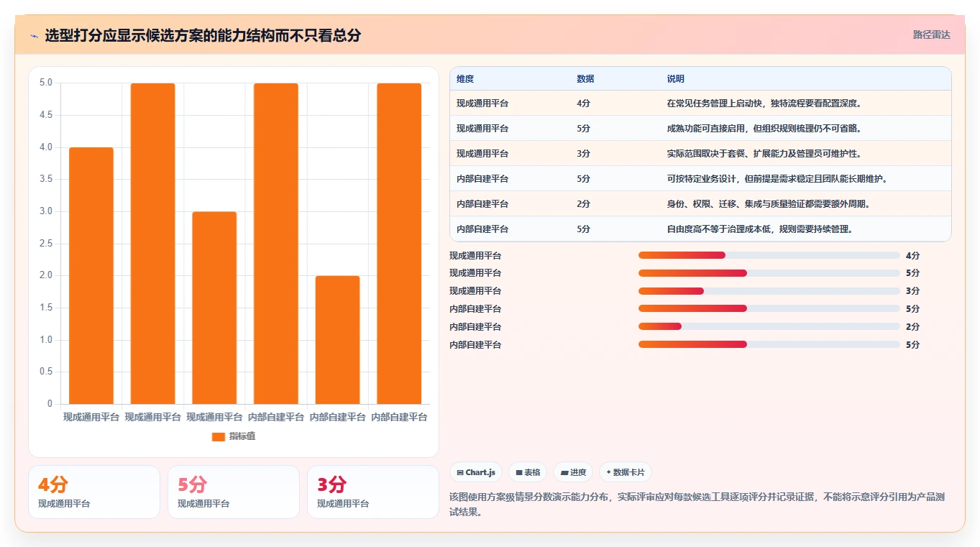Click the 0 y-axis label

click(x=50, y=404)
